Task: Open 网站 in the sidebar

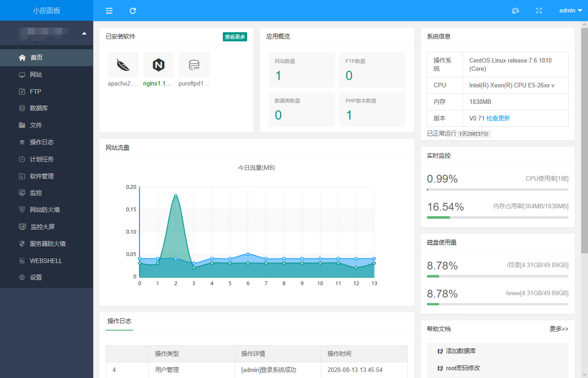Action: (46, 74)
